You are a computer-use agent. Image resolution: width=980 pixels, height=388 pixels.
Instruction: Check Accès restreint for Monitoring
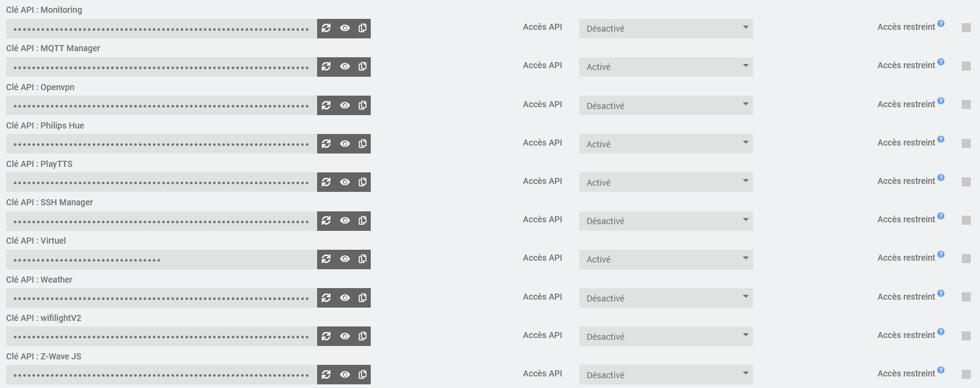tap(966, 28)
